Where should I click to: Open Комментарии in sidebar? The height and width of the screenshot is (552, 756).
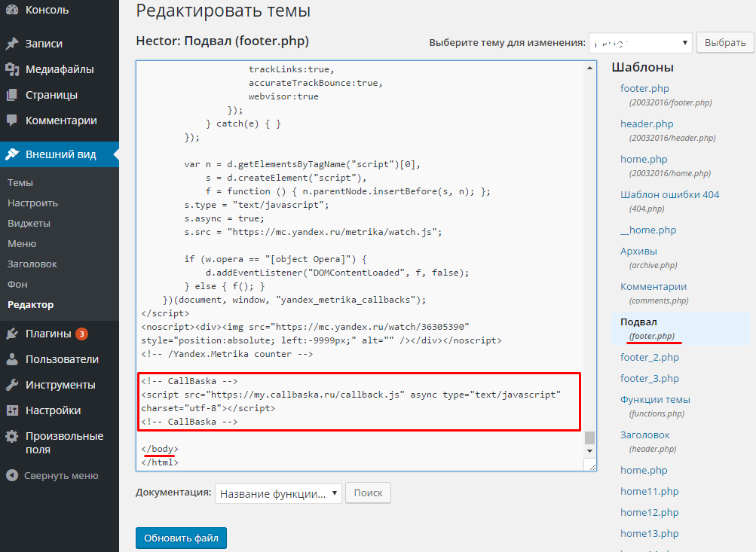point(60,120)
